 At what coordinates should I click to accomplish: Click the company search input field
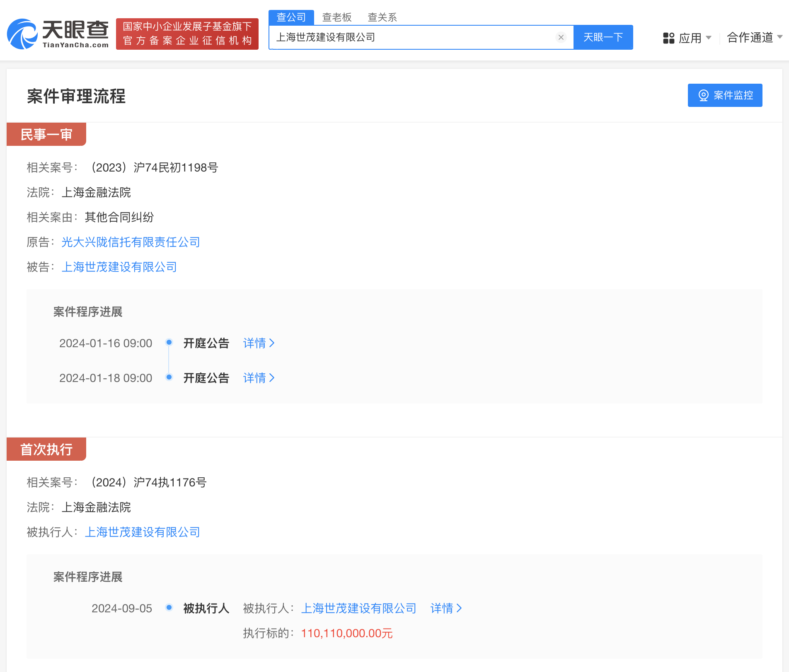tap(414, 37)
